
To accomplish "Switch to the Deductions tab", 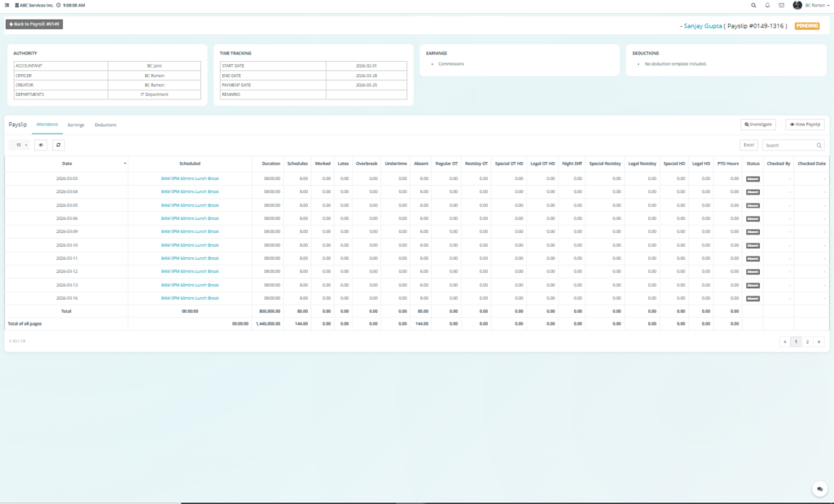I will coord(105,125).
